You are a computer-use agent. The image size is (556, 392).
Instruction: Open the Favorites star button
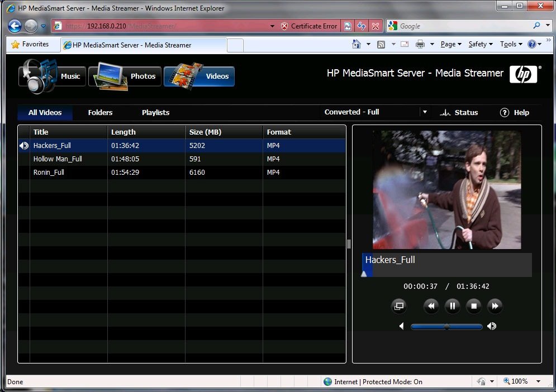tap(30, 44)
